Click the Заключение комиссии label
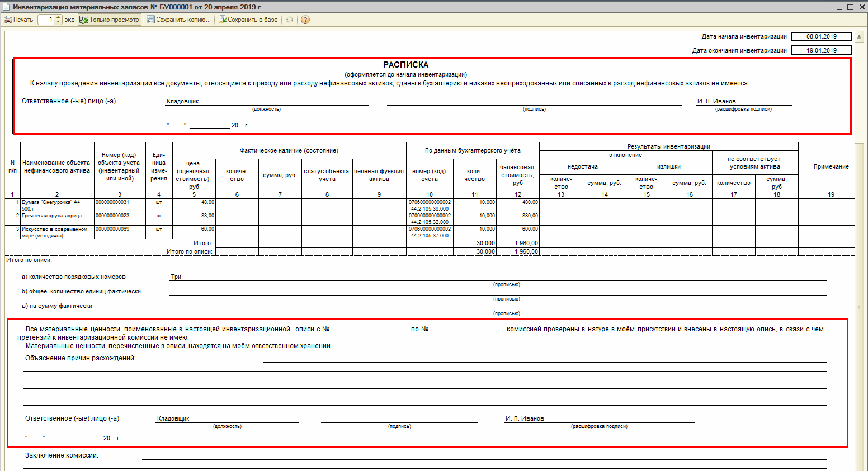This screenshot has width=868, height=471. click(62, 455)
